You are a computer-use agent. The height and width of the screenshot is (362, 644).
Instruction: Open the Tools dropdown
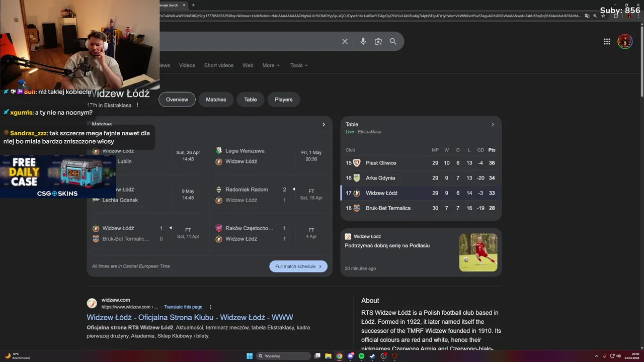pyautogui.click(x=299, y=65)
